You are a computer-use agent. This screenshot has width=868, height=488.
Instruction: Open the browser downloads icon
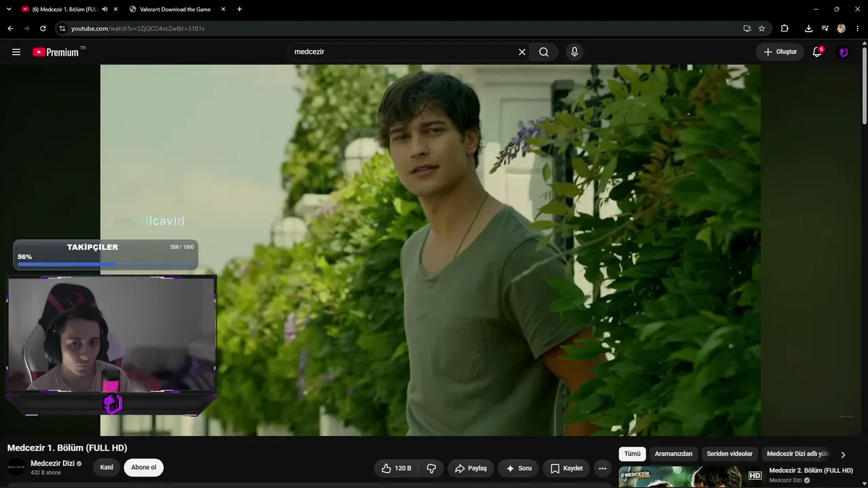(808, 28)
